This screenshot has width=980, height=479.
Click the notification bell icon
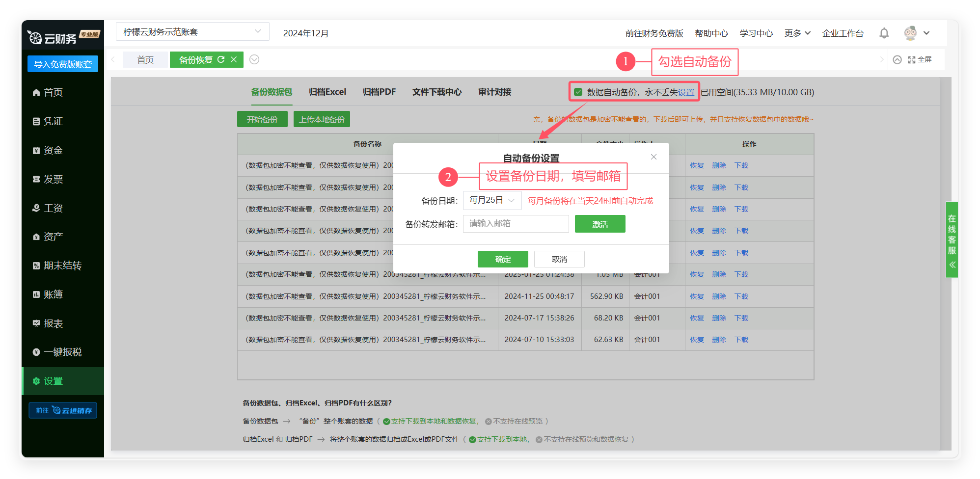pos(884,33)
